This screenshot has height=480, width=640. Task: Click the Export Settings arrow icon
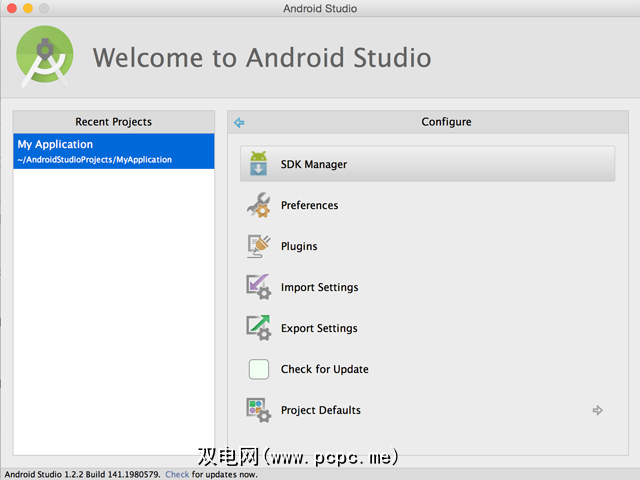(x=258, y=328)
